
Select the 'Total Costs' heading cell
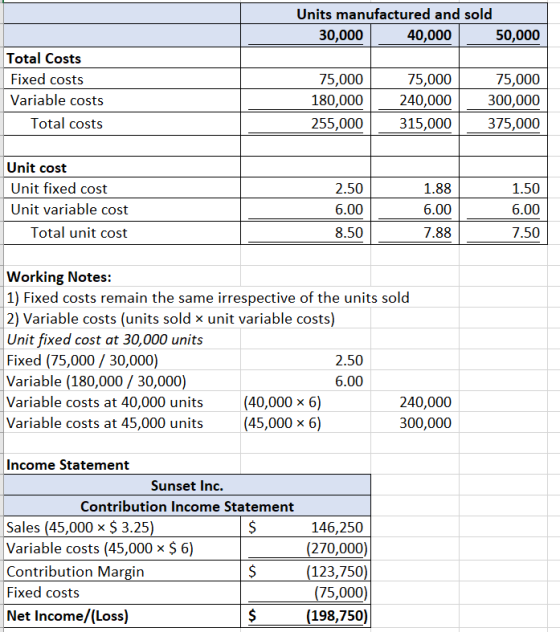coord(122,58)
